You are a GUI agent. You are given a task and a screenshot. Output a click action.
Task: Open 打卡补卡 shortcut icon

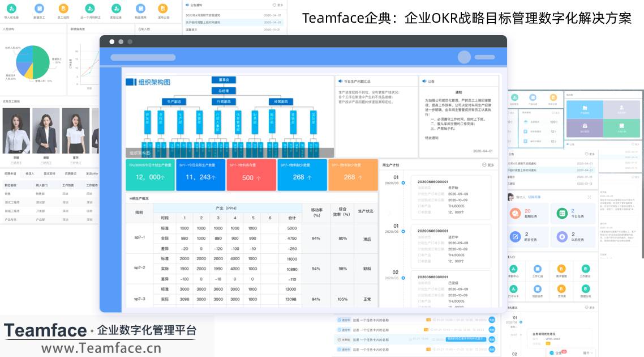[x=513, y=289]
